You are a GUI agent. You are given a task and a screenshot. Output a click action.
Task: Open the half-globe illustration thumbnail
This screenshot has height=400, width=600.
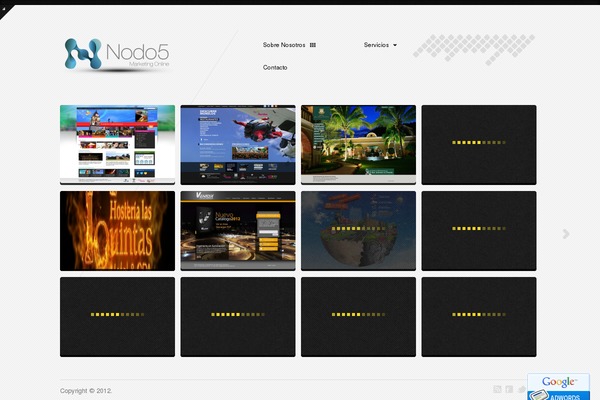click(359, 231)
